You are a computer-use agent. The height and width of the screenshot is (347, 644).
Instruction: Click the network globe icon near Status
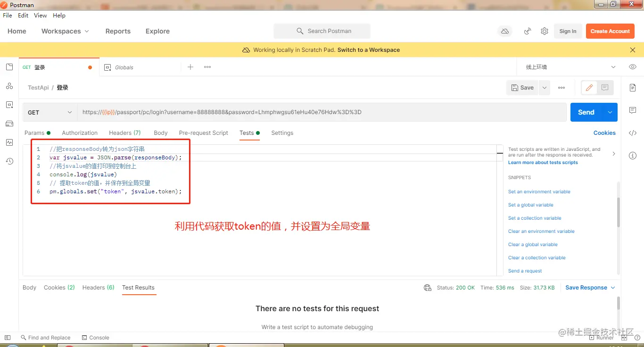pos(428,288)
